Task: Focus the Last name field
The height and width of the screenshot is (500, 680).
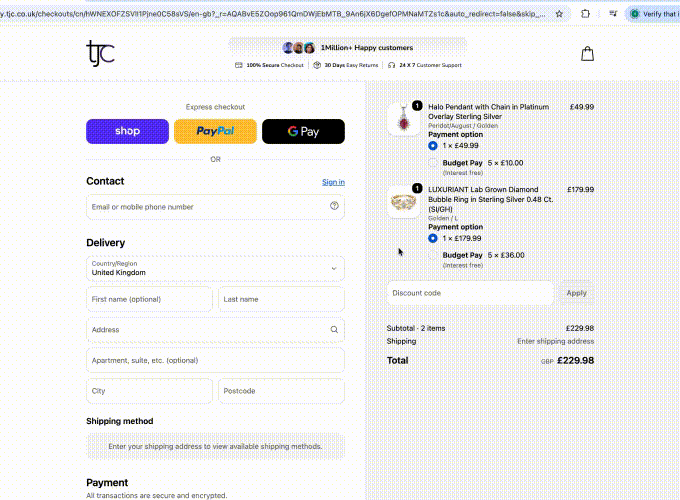Action: tap(281, 299)
